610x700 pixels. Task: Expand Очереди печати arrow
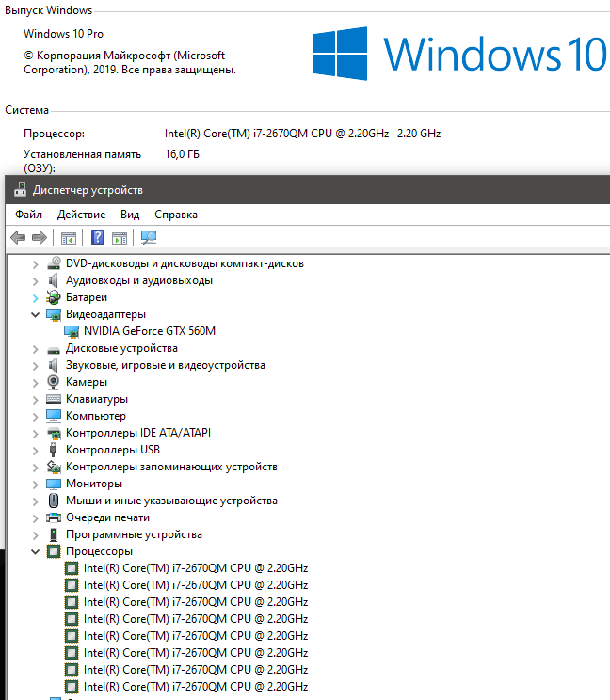coord(35,518)
